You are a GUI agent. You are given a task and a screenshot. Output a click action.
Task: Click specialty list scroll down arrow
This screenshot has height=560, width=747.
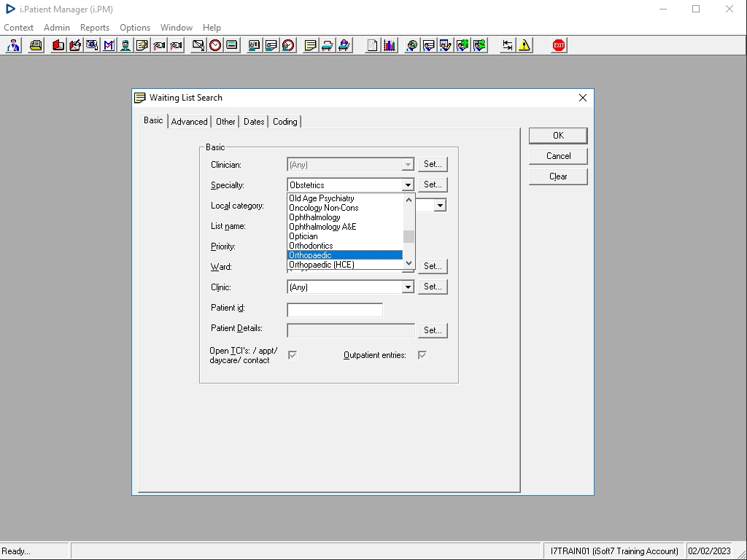[409, 263]
